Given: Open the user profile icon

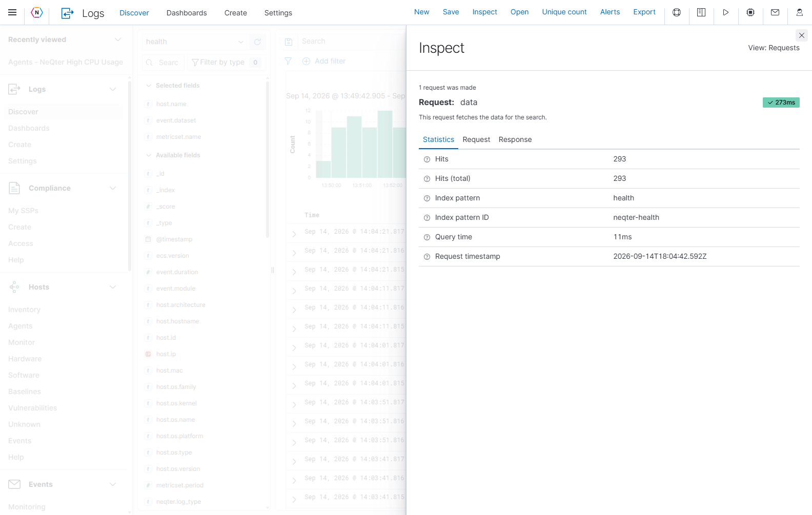Looking at the screenshot, I should (x=800, y=12).
